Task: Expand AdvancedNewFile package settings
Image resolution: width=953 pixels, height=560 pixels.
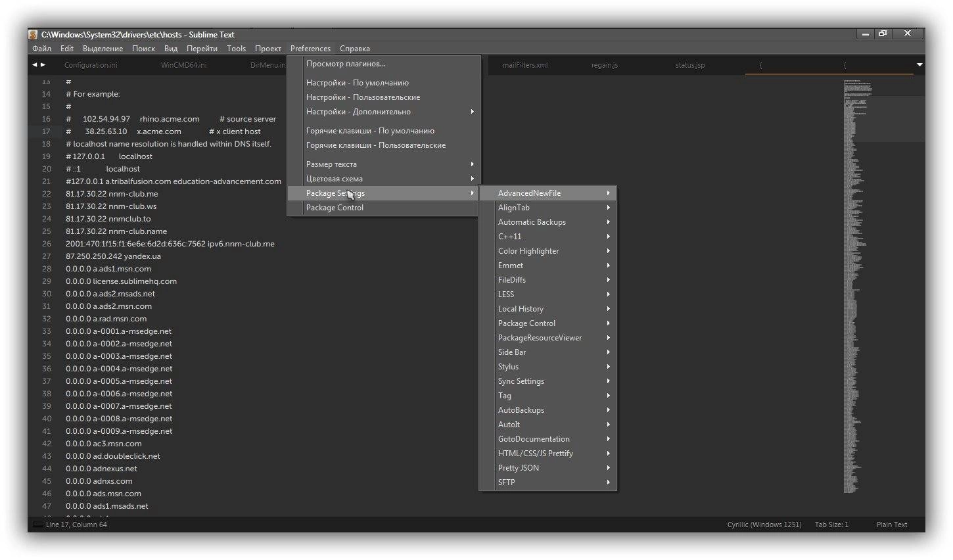Action: pos(547,193)
